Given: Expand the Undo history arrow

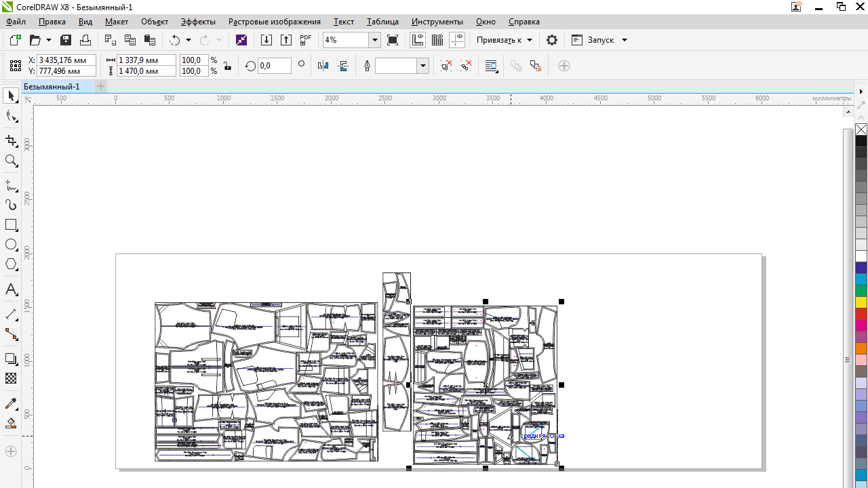Looking at the screenshot, I should (x=189, y=40).
